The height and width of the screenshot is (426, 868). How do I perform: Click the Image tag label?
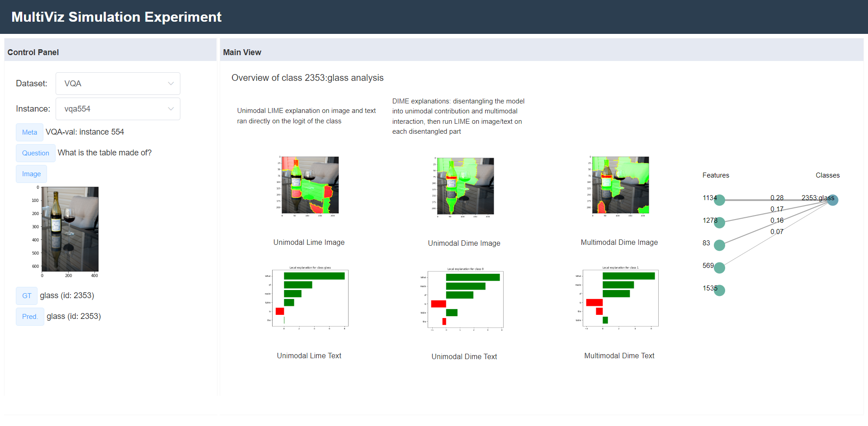31,174
